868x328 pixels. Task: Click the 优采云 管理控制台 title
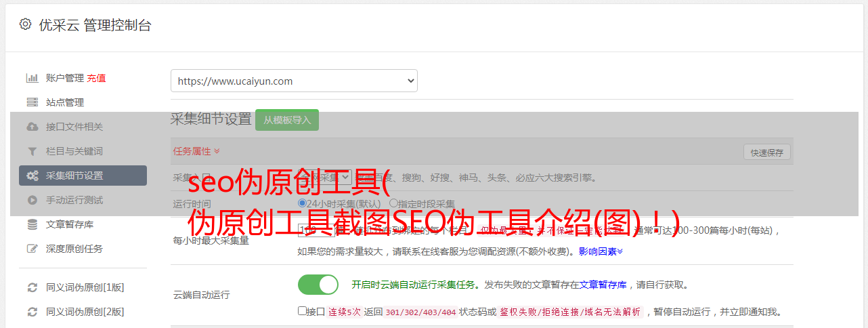pos(95,25)
